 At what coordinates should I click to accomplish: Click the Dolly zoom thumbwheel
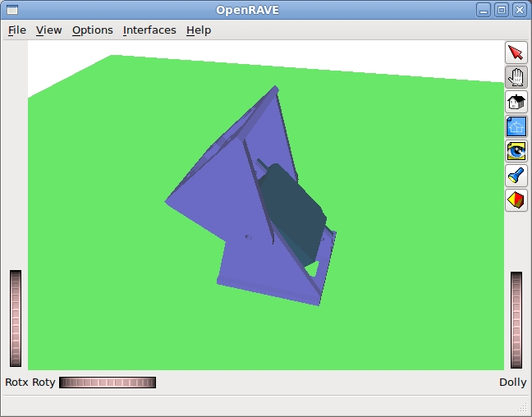(516, 320)
